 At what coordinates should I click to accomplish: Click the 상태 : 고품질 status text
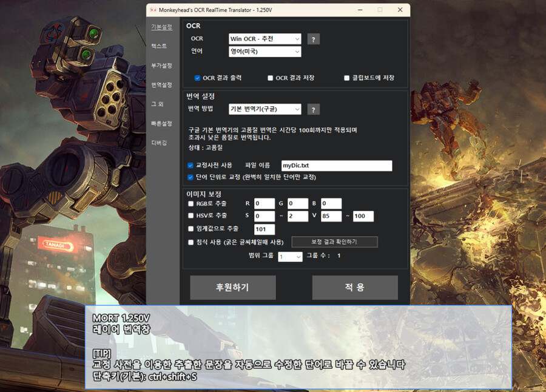[x=206, y=147]
